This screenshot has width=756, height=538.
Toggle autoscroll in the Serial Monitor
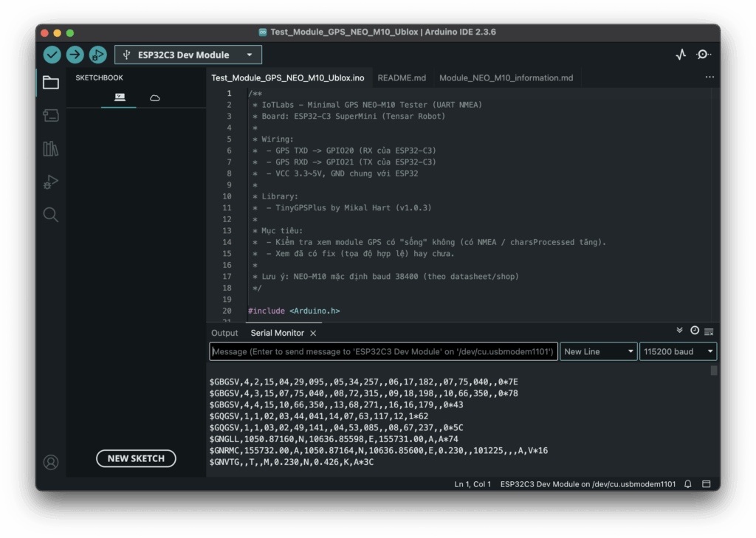tap(680, 331)
